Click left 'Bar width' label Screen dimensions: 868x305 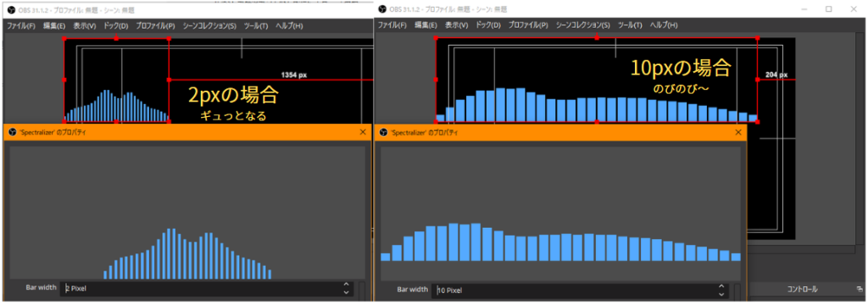(41, 287)
